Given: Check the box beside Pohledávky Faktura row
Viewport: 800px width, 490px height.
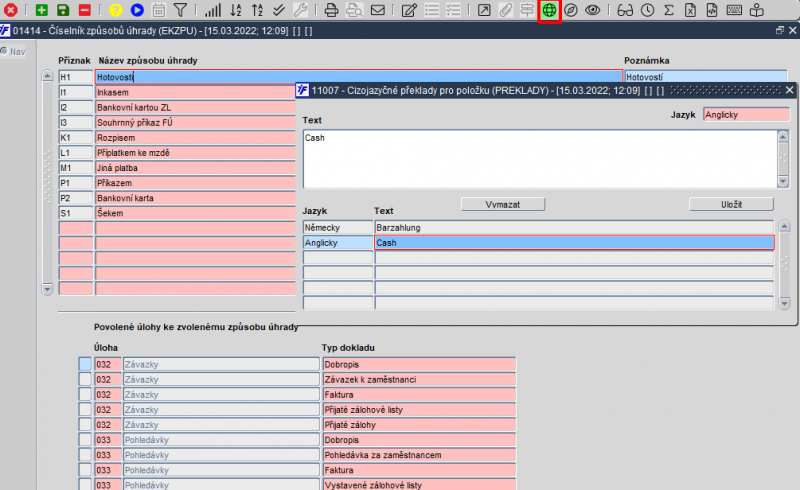Looking at the screenshot, I should pos(85,470).
